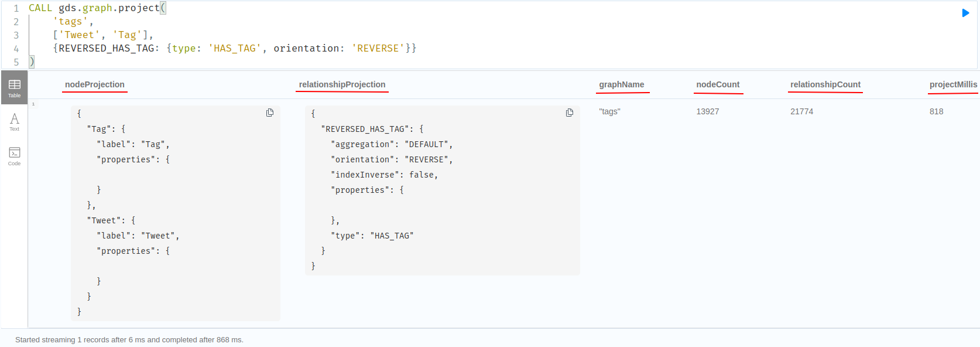Select the graphName column header
Viewport: 980px width, 347px height.
point(622,84)
